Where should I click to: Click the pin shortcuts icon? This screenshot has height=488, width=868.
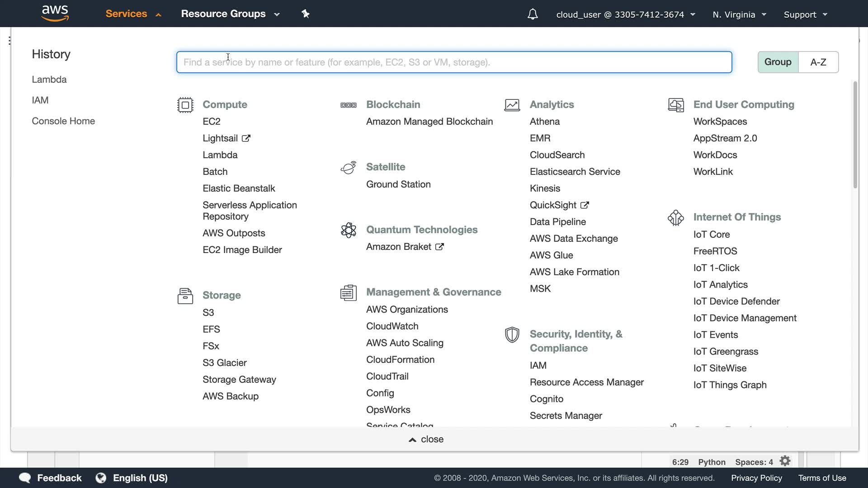[x=306, y=14]
